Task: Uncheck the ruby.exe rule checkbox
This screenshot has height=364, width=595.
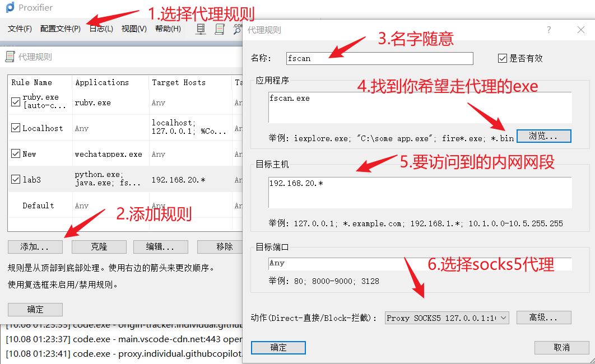Action: 16,102
